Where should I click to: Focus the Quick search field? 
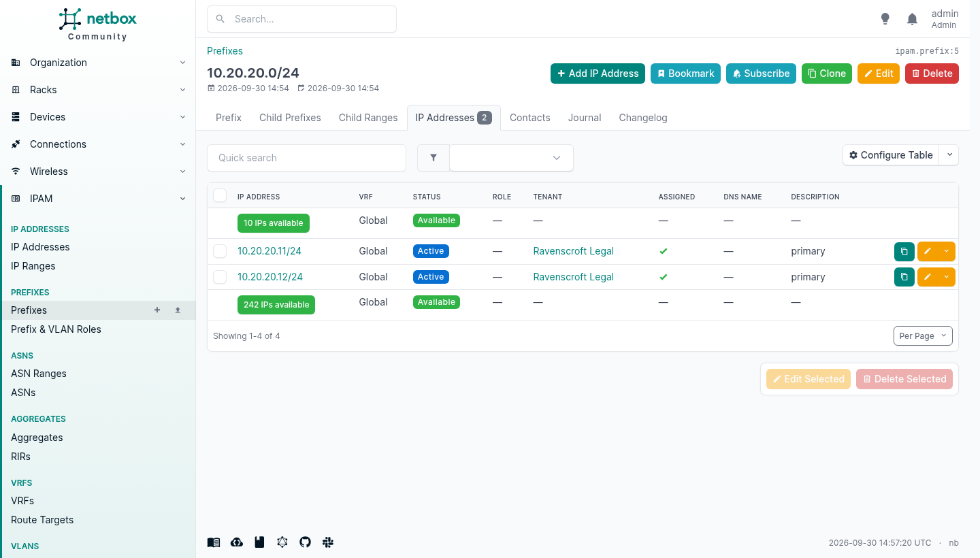[306, 158]
